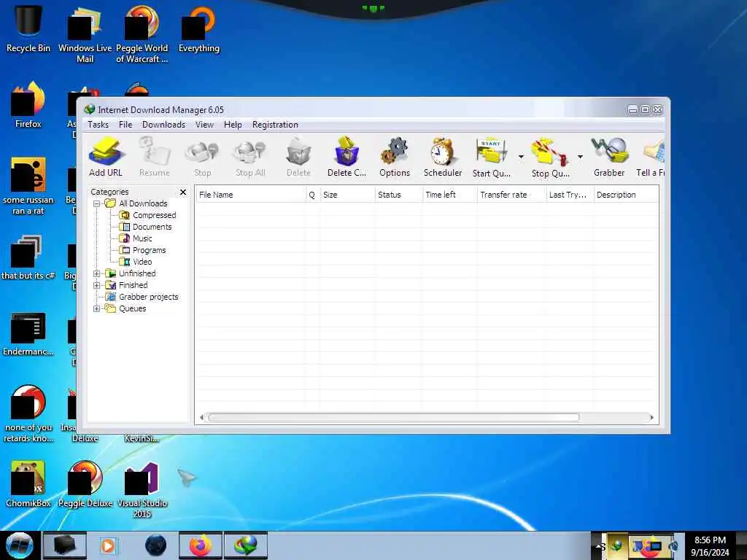Viewport: 747px width, 560px height.
Task: Sort by the Description column header
Action: 626,195
